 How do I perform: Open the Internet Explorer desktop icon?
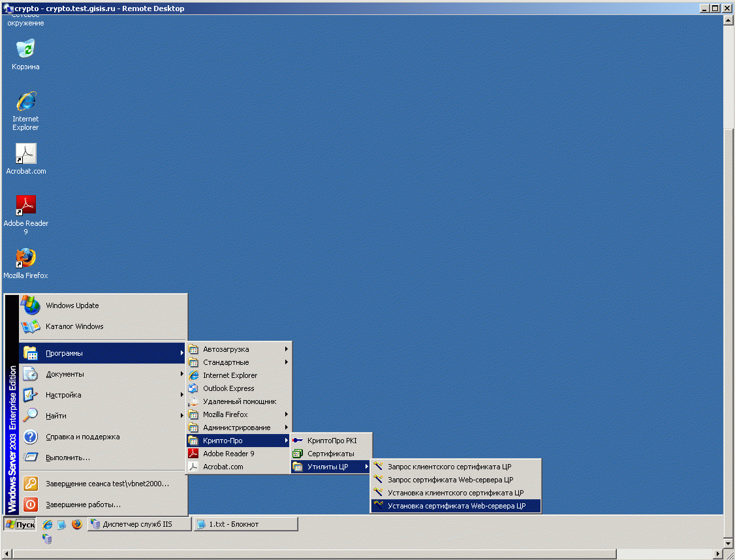pyautogui.click(x=25, y=101)
